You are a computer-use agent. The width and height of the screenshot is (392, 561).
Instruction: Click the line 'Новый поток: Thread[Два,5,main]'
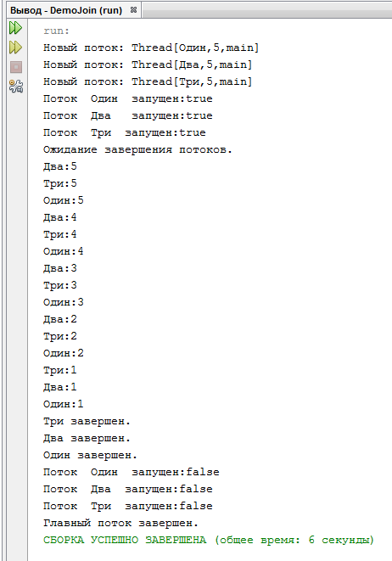(148, 65)
